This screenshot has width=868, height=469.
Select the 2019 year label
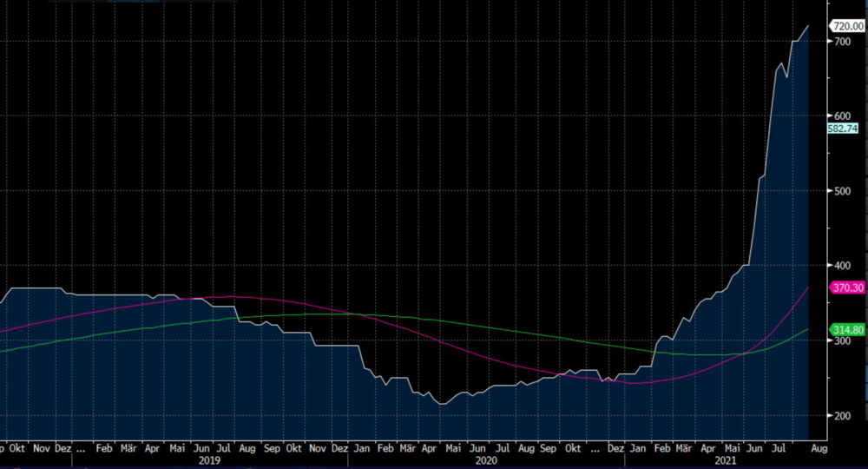[x=209, y=460]
